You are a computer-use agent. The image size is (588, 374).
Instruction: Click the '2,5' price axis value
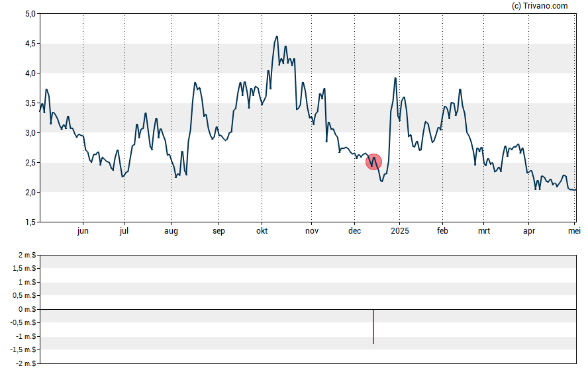click(30, 163)
